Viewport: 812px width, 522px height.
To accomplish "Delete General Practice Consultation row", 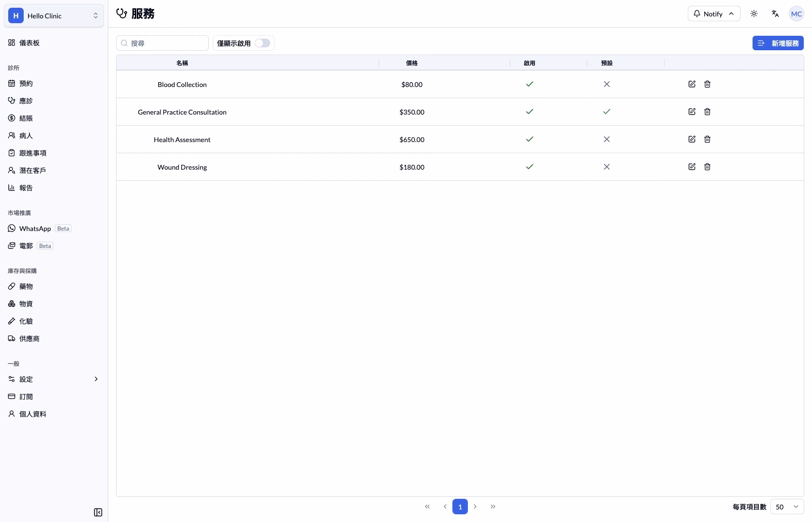I will [707, 112].
